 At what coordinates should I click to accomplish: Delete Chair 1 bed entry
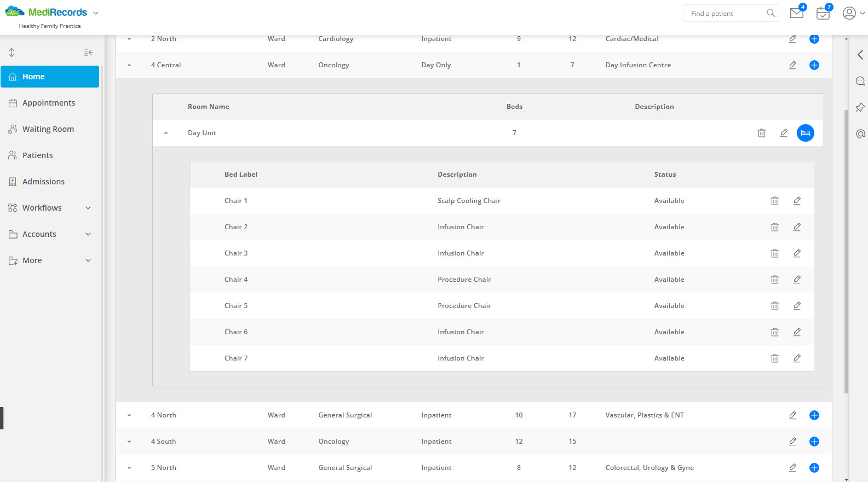click(774, 201)
